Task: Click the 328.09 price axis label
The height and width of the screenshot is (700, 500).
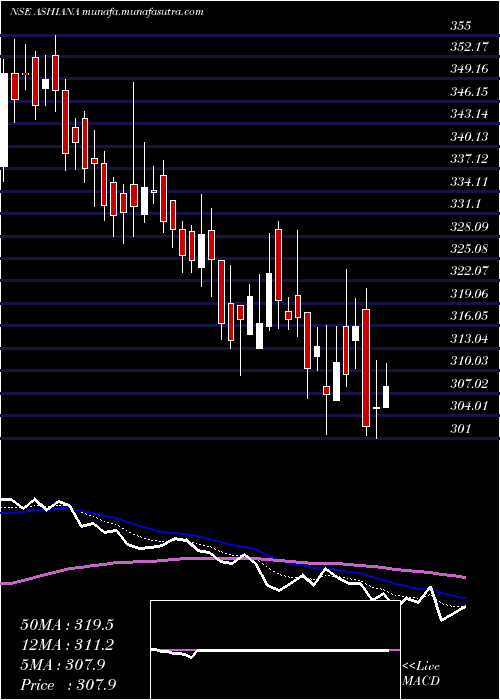Action: click(x=469, y=227)
